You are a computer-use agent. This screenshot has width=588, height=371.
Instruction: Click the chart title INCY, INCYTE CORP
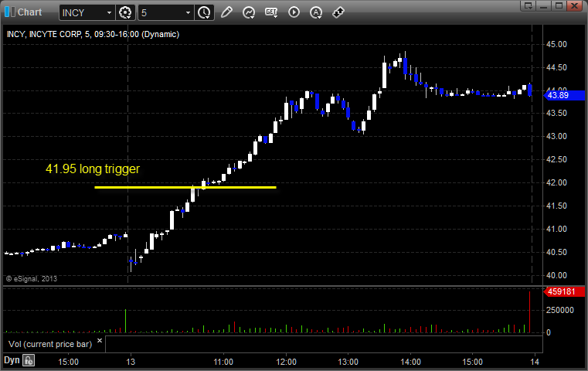tap(44, 34)
